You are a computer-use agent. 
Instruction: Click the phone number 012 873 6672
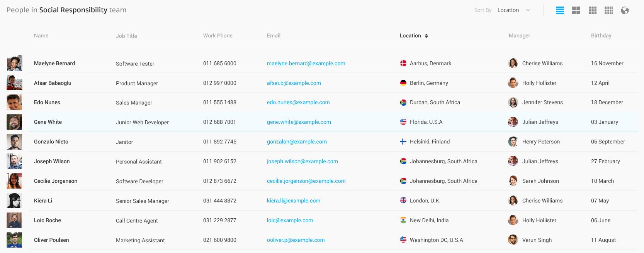(220, 181)
